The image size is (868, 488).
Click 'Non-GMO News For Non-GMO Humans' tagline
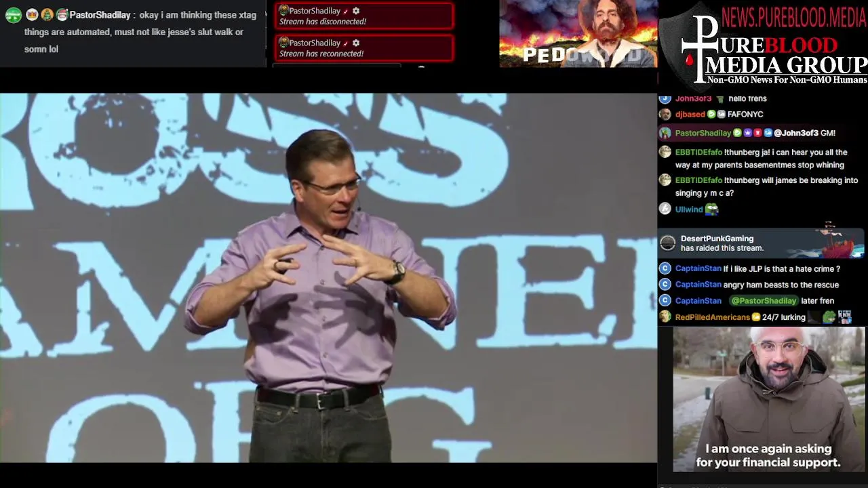(x=787, y=80)
